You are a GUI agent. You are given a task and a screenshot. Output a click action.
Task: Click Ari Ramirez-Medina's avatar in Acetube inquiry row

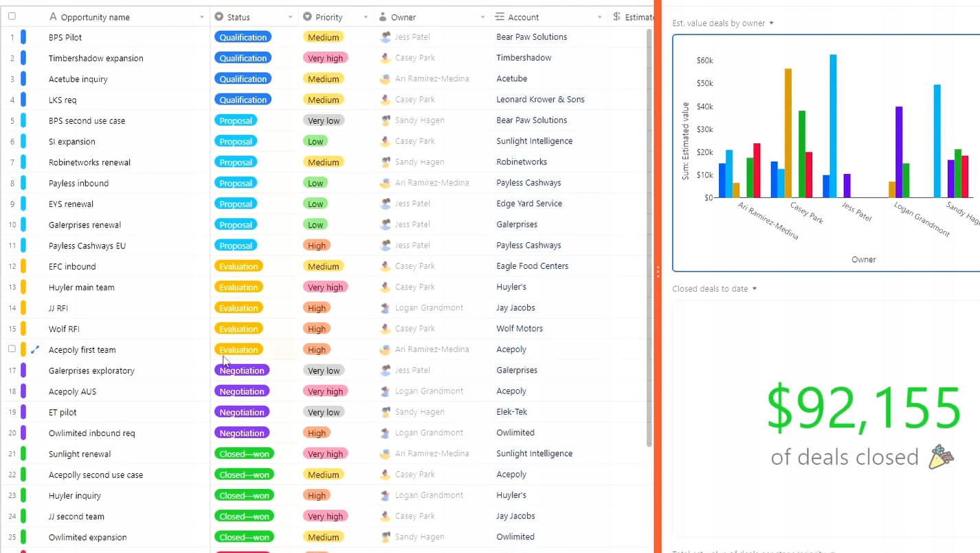(386, 78)
